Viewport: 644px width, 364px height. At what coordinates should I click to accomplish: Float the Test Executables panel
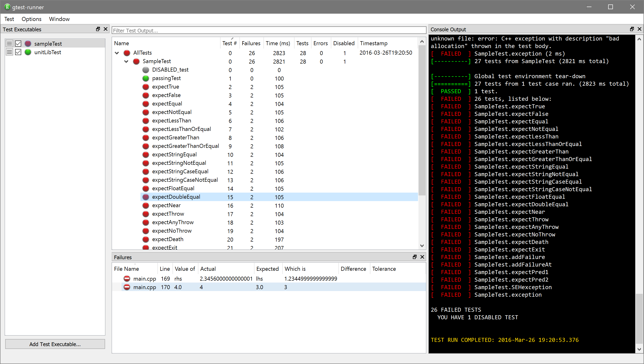coord(98,29)
